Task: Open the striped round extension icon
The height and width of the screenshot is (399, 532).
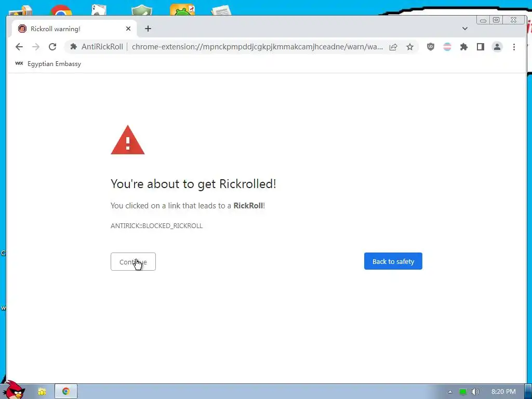Action: (x=447, y=47)
